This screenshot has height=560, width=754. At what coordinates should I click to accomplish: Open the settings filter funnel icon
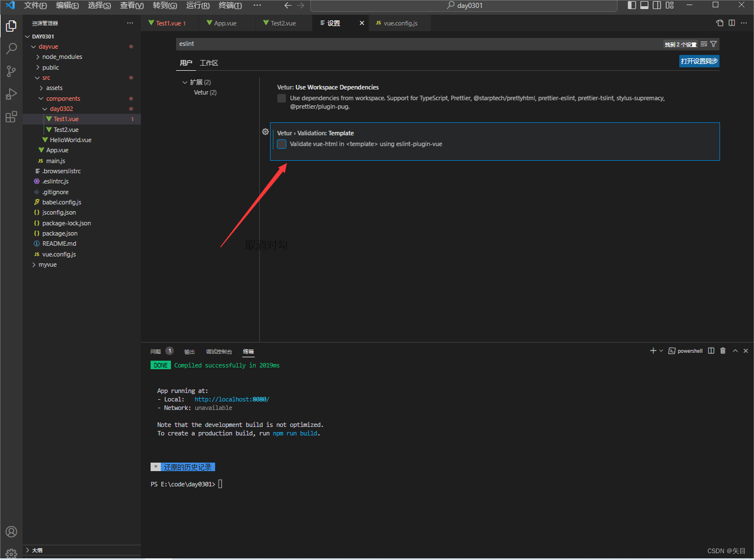[713, 44]
